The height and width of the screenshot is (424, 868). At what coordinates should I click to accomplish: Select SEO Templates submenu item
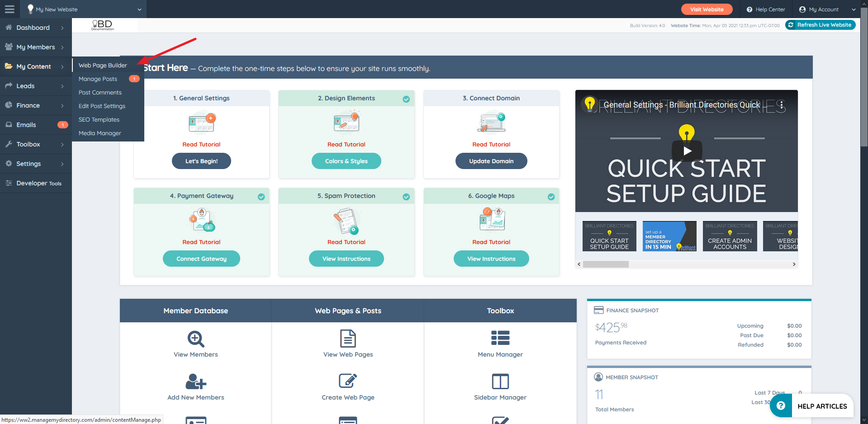(99, 119)
